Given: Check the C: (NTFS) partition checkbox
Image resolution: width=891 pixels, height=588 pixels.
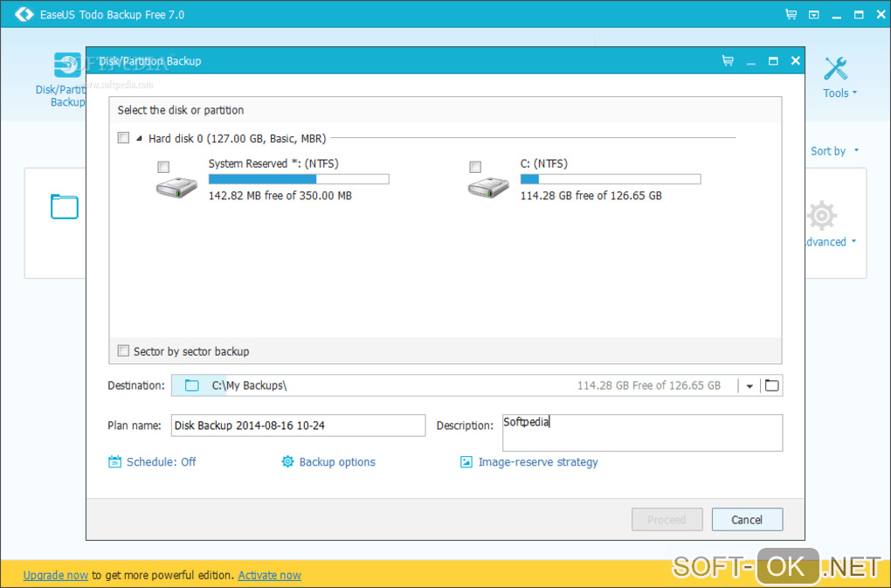Looking at the screenshot, I should pos(475,167).
